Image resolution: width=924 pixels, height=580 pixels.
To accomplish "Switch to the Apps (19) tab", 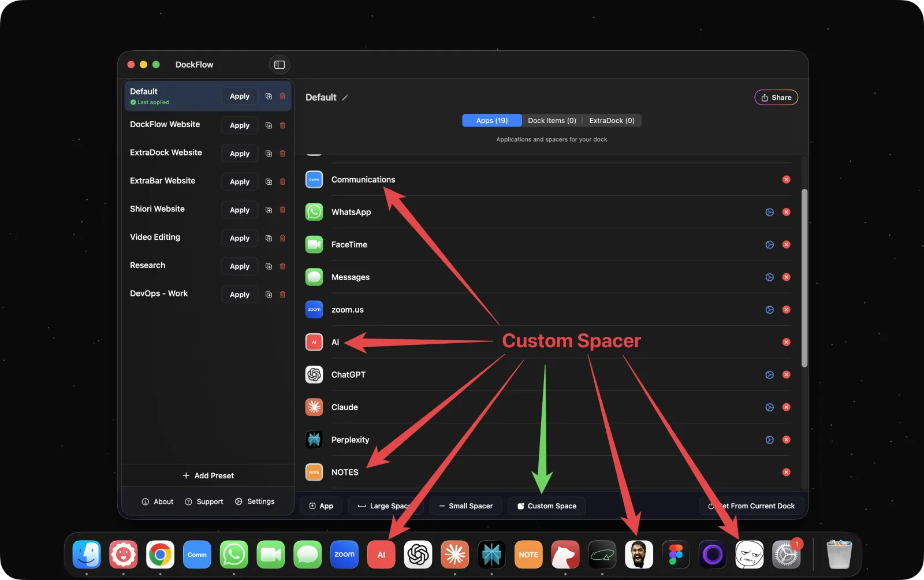I will click(x=492, y=121).
